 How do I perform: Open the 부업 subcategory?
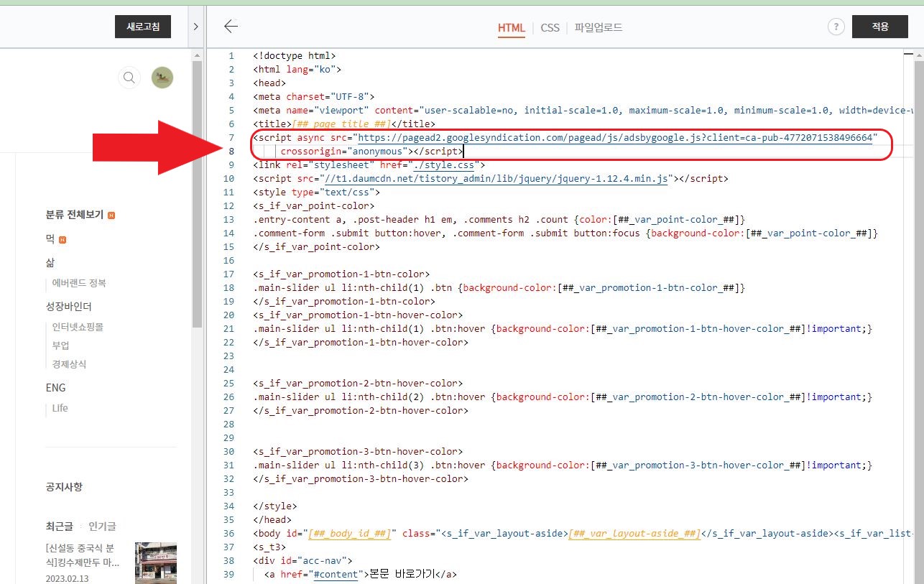pos(60,346)
